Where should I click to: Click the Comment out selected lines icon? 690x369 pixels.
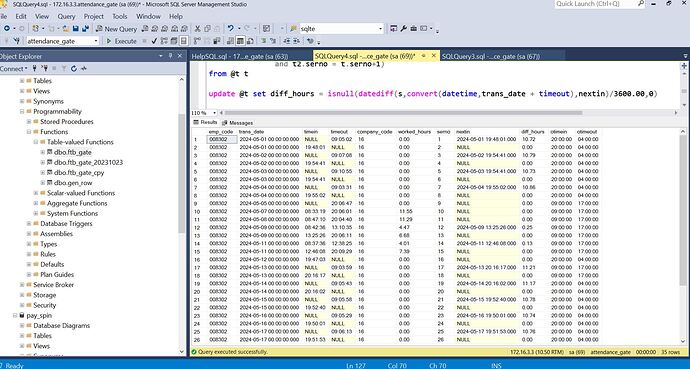263,41
